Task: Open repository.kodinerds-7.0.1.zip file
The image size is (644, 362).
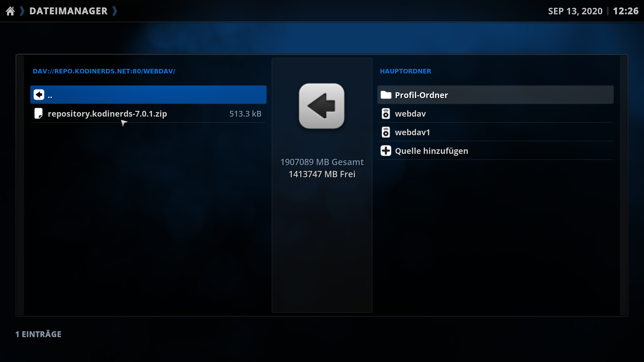Action: pyautogui.click(x=148, y=114)
